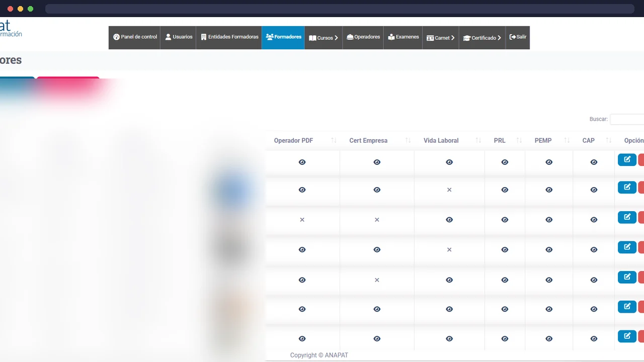644x362 pixels.
Task: Edit the second row with blue pencil button
Action: 627,187
